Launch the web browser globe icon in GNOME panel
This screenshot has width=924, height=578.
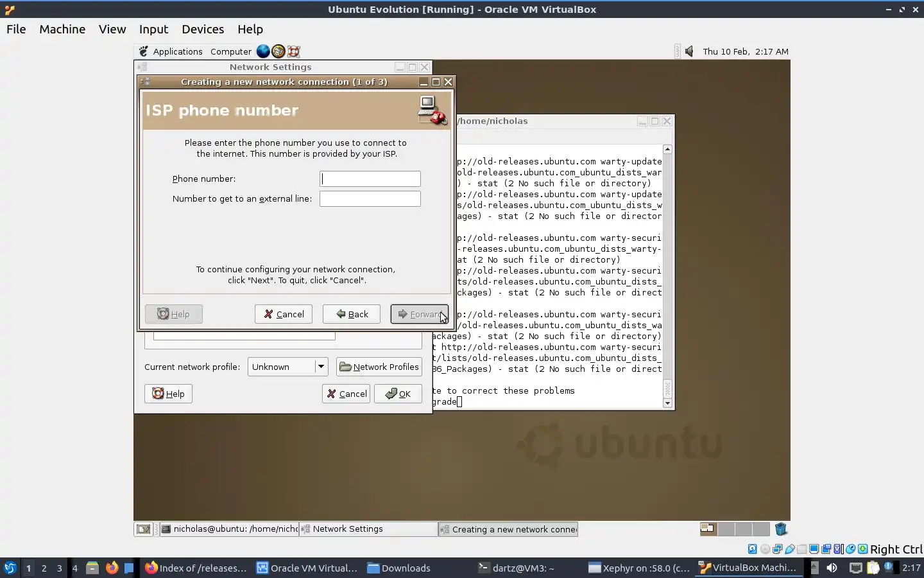[x=263, y=51]
